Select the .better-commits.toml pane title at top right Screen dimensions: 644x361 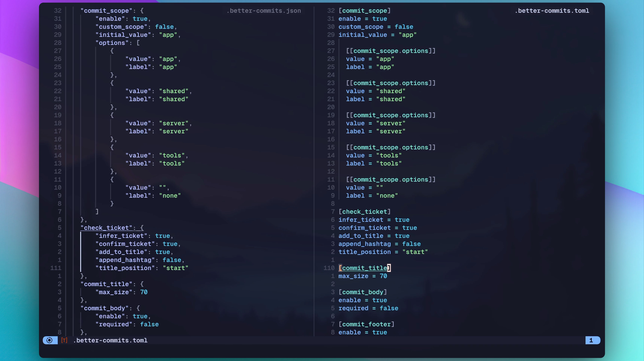pyautogui.click(x=552, y=11)
